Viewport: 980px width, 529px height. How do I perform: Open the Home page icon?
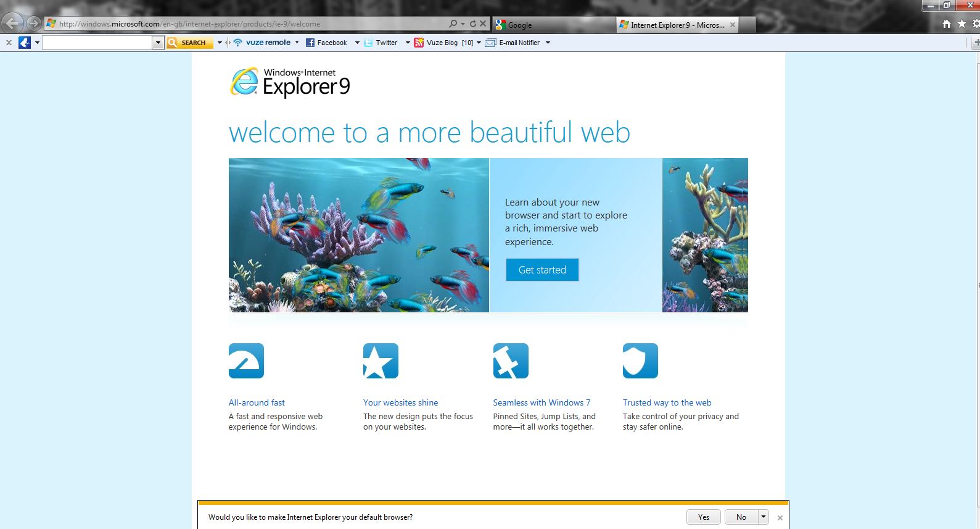click(946, 24)
